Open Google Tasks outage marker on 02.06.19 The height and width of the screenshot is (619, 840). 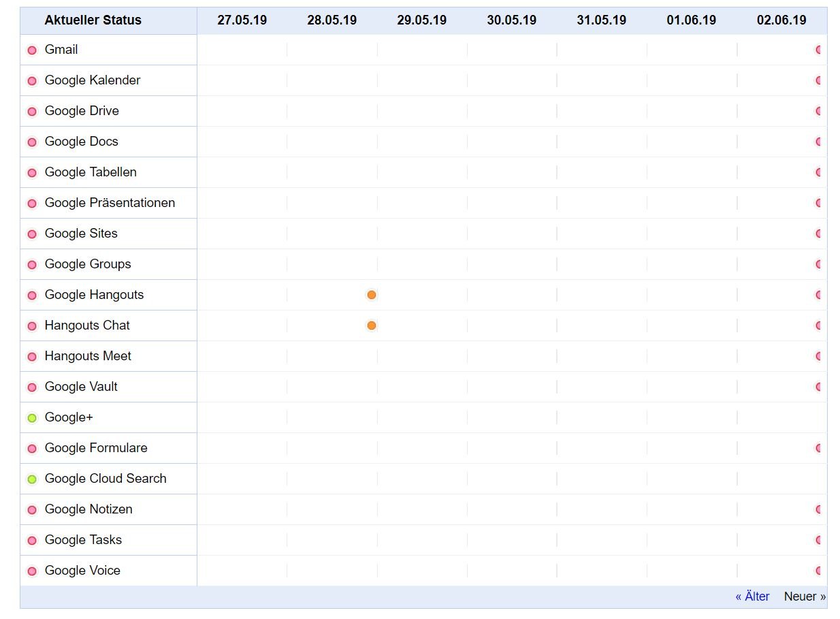(x=819, y=540)
